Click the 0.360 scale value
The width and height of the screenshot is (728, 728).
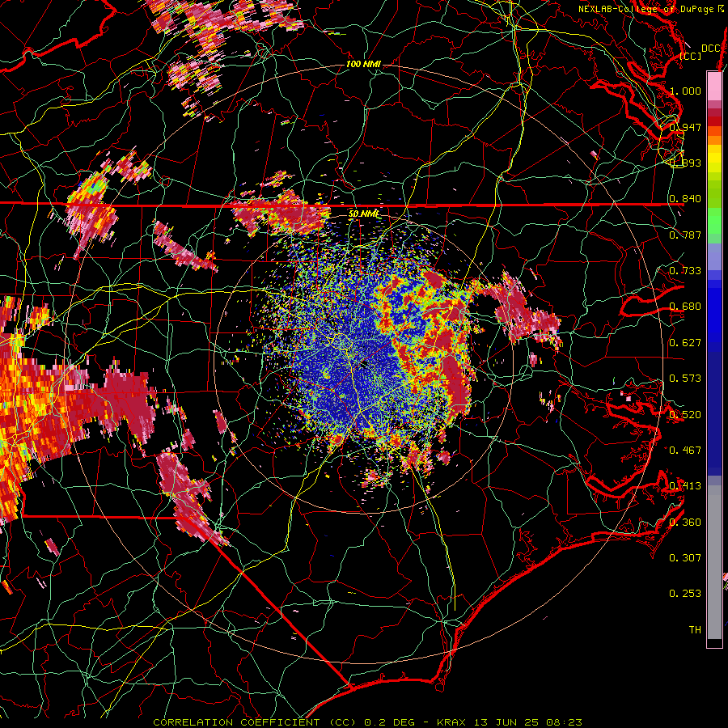(685, 523)
